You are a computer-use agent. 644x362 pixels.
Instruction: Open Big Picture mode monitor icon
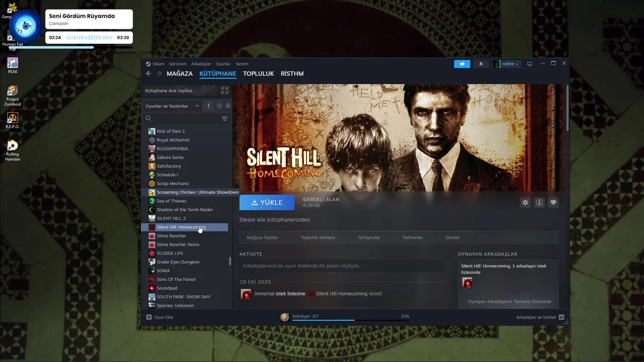529,64
